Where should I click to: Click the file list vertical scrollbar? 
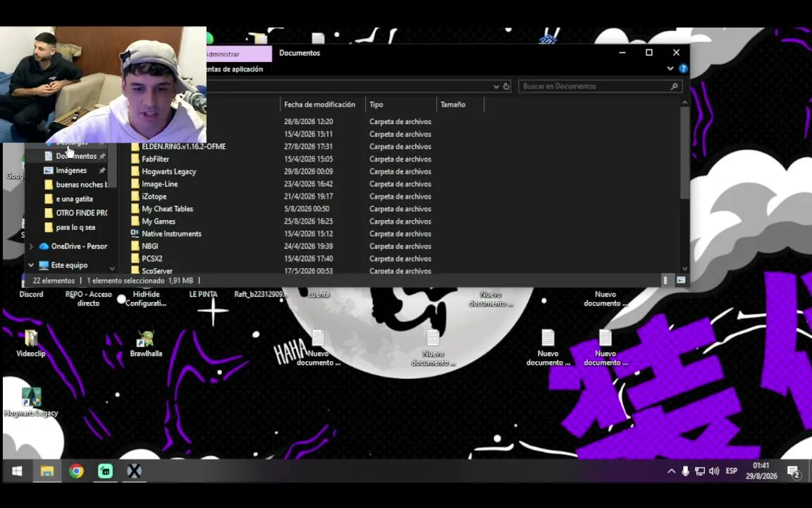click(x=684, y=152)
